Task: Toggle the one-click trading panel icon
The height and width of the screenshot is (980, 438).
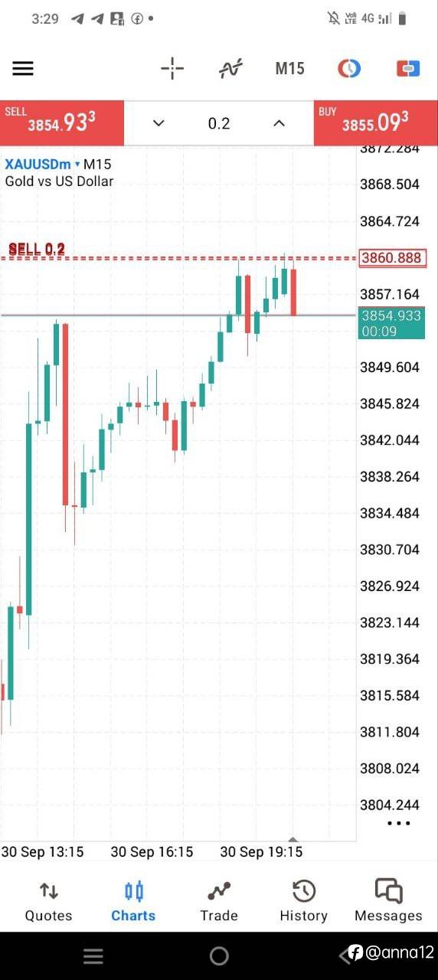Action: pyautogui.click(x=408, y=68)
